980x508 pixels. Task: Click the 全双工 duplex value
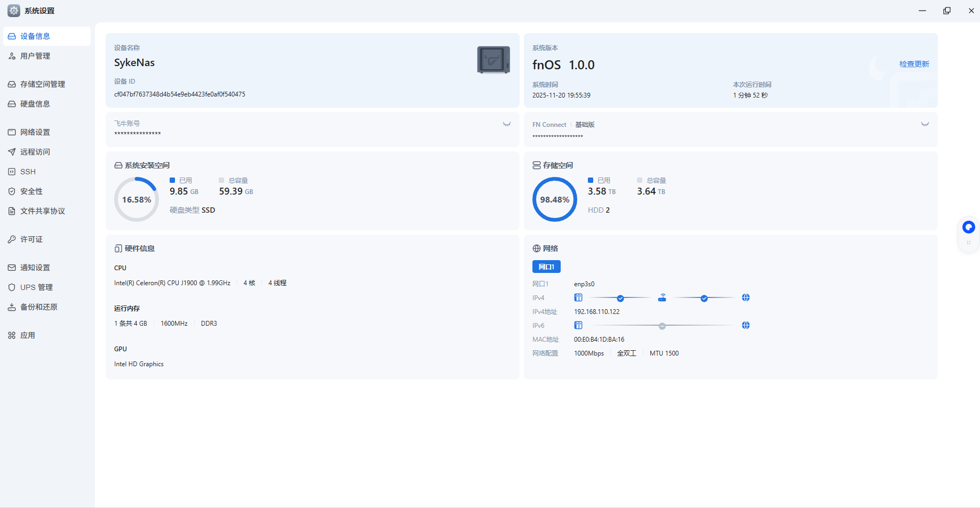point(627,353)
